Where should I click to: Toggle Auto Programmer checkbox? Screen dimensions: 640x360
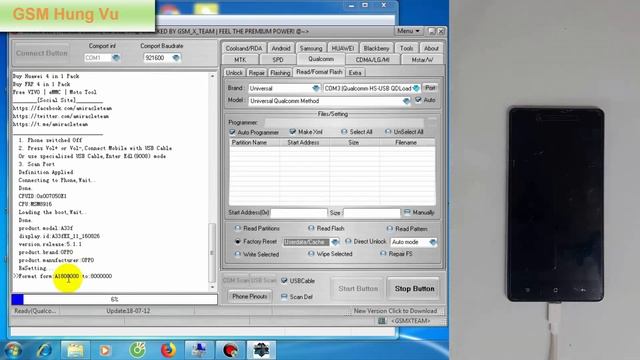(232, 132)
